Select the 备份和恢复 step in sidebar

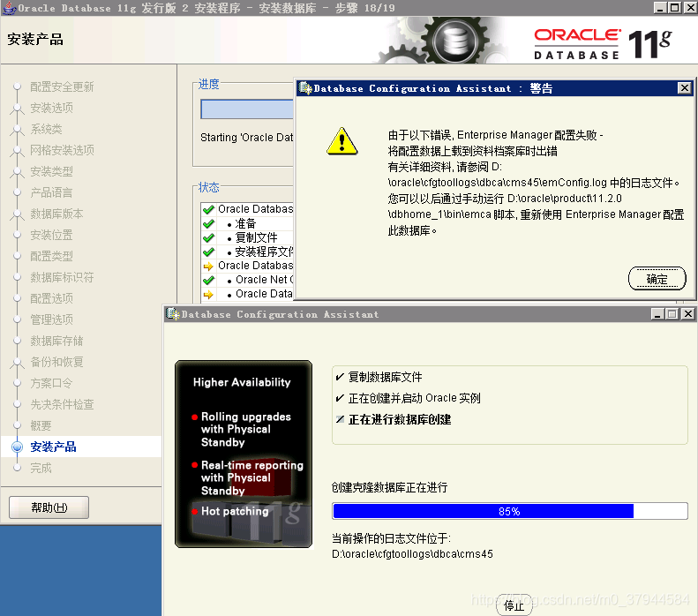click(56, 362)
